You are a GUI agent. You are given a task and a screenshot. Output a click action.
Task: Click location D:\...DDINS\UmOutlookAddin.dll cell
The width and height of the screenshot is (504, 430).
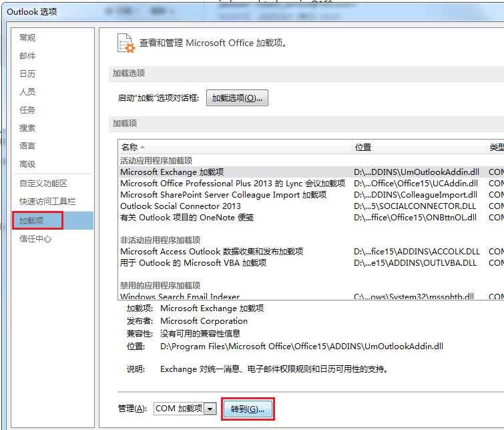(x=417, y=172)
